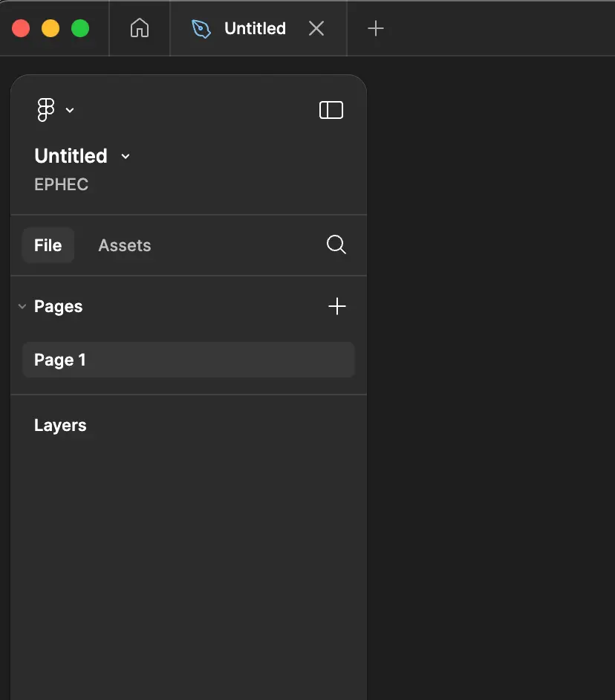Go to the Home screen icon
The height and width of the screenshot is (700, 615).
139,28
